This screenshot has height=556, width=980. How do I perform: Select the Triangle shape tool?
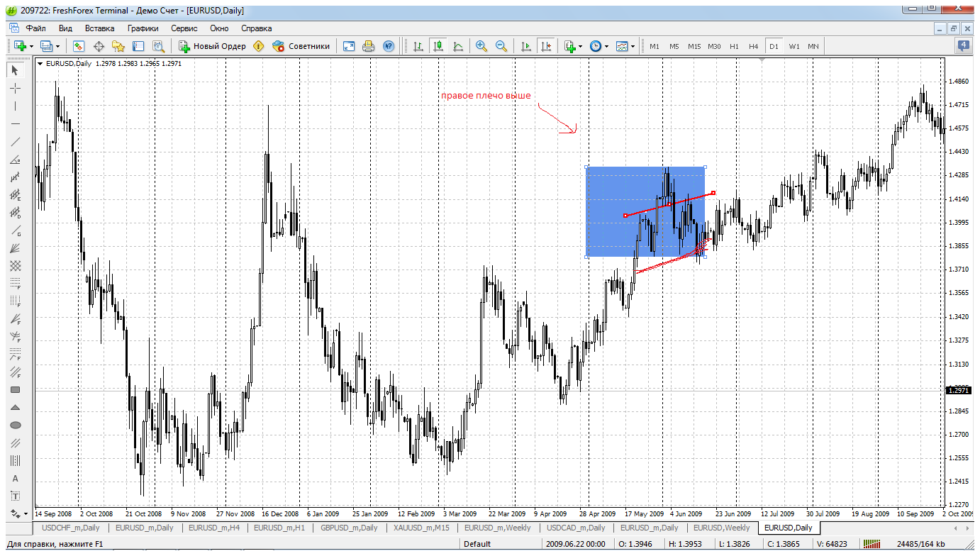pos(16,407)
